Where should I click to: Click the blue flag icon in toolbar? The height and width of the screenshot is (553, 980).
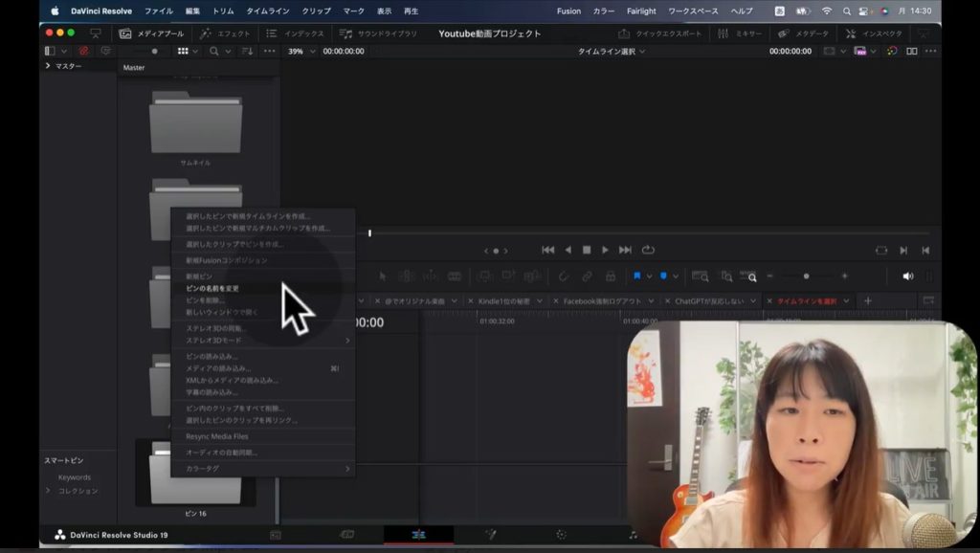point(636,276)
